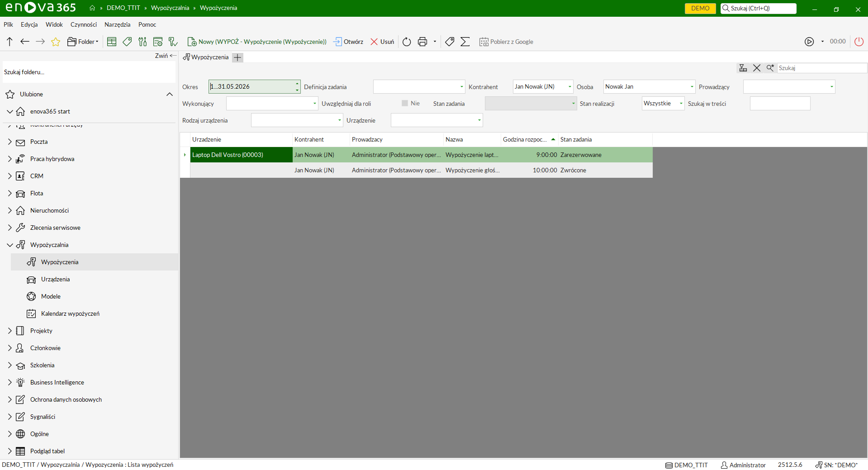The height and width of the screenshot is (470, 868).
Task: Click the Usuń button
Action: 382,42
